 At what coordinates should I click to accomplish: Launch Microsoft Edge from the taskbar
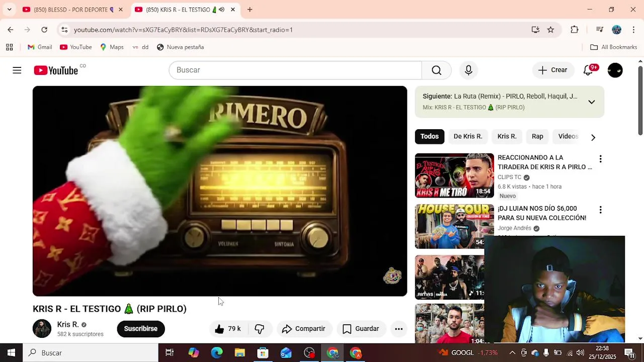[x=217, y=353]
